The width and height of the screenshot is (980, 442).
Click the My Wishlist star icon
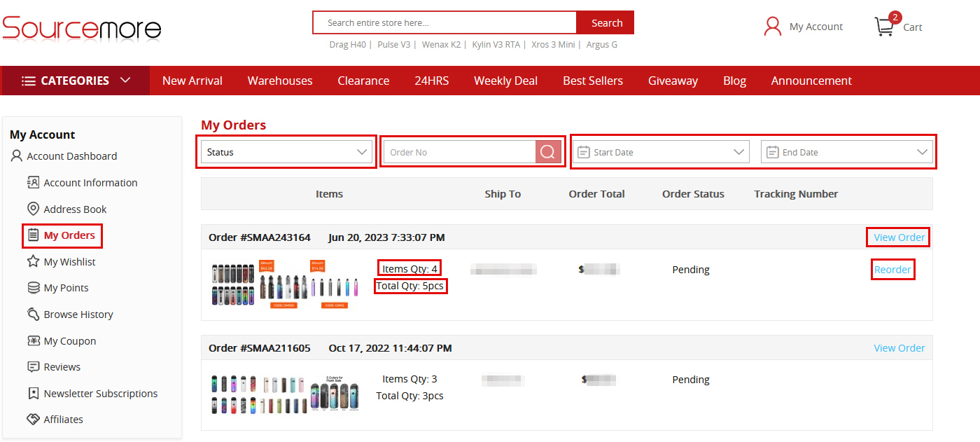33,261
